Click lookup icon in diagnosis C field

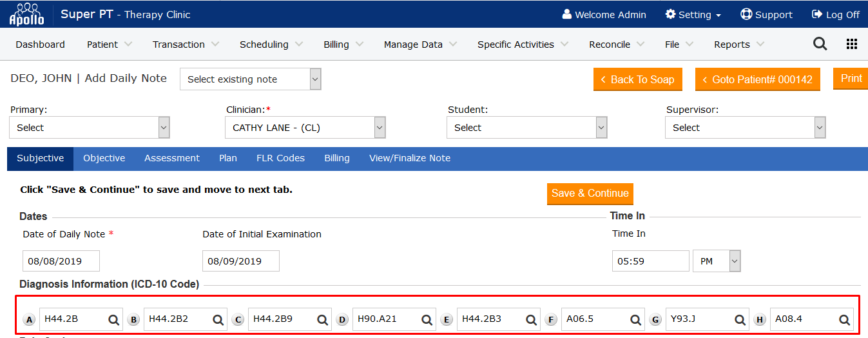click(322, 319)
